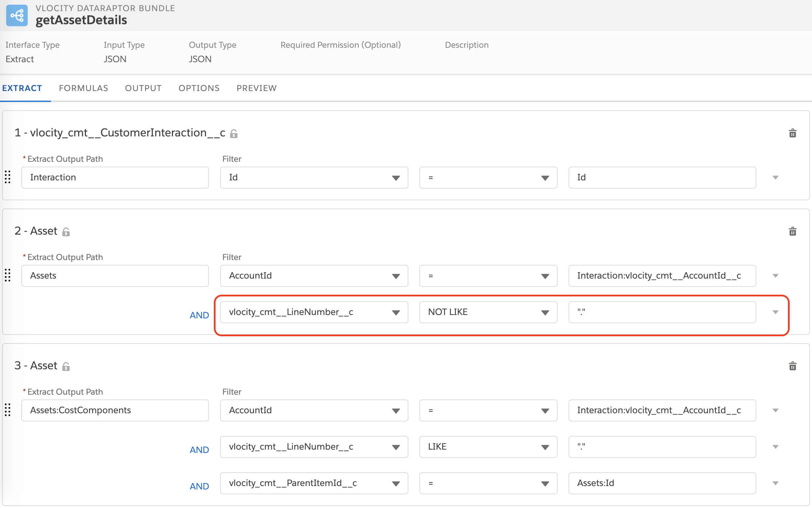This screenshot has width=812, height=508.
Task: Delete step 1 CustomerInteraction with trash icon
Action: (793, 133)
